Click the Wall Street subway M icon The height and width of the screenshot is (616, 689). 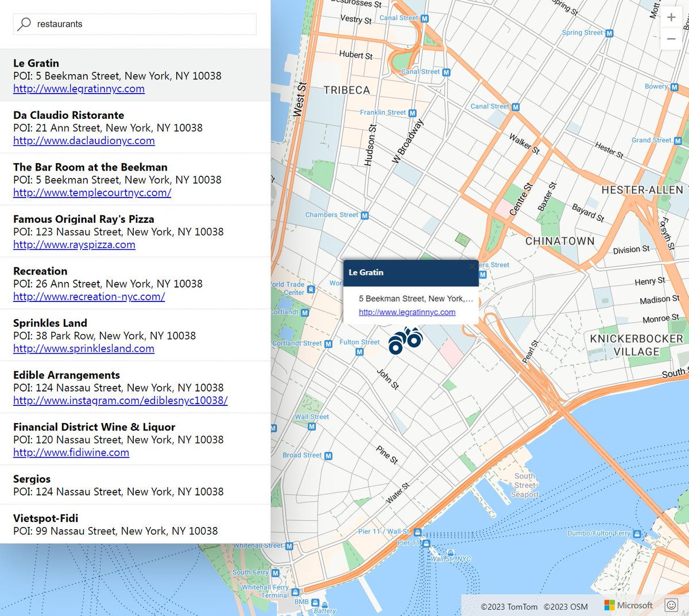tap(312, 427)
